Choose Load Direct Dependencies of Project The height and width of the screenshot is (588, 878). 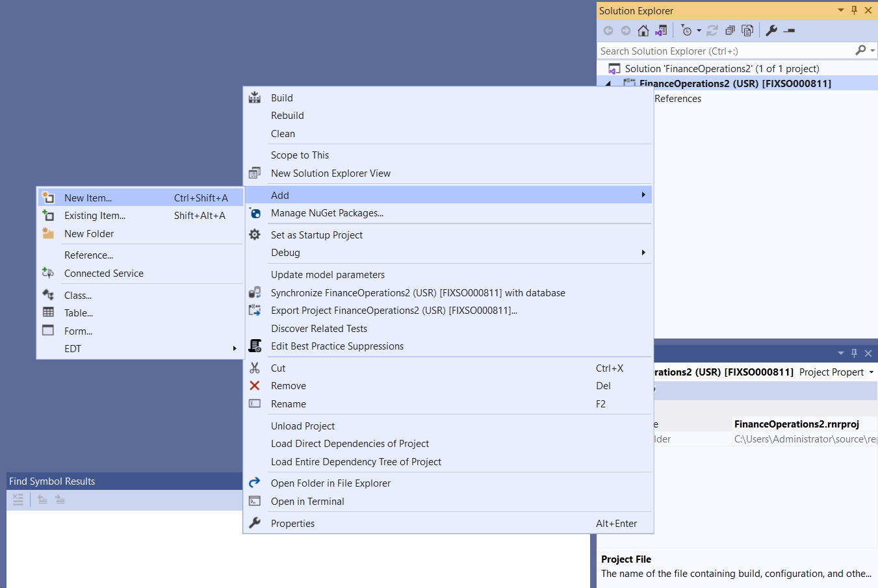click(x=350, y=444)
